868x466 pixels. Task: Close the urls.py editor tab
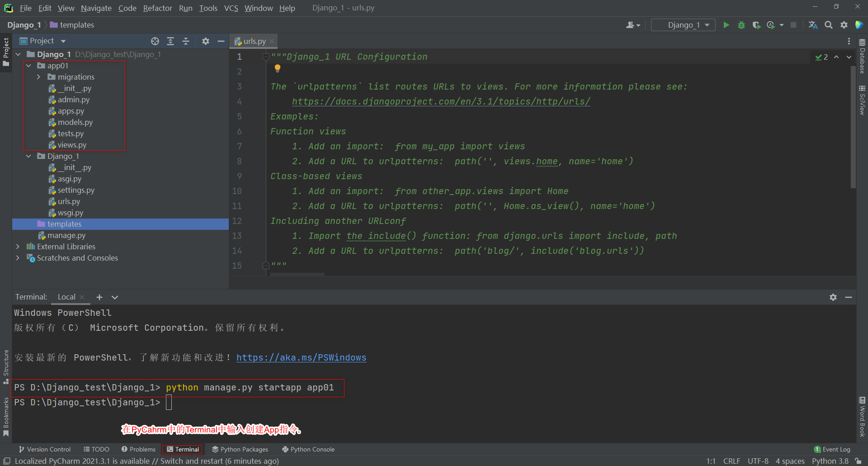pos(272,41)
